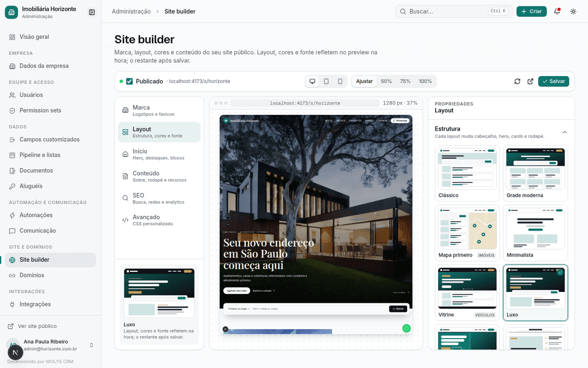Click the Comunicação chat icon
The width and height of the screenshot is (588, 368).
(x=12, y=231)
